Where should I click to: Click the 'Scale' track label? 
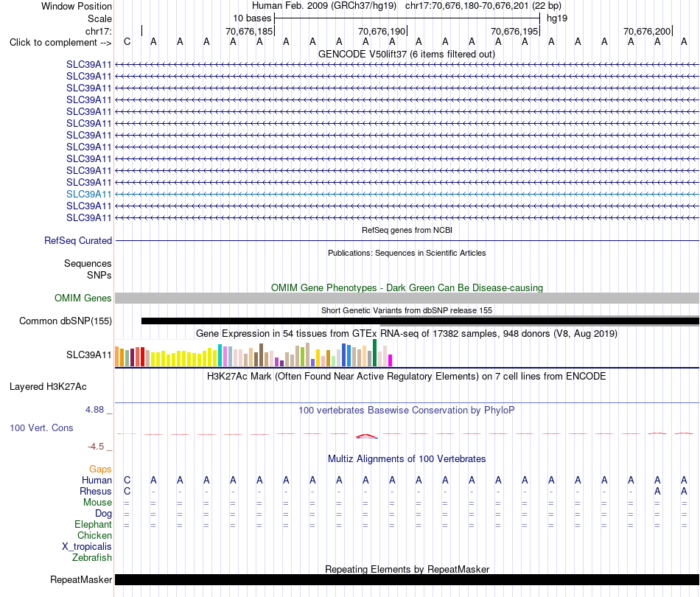pyautogui.click(x=99, y=18)
